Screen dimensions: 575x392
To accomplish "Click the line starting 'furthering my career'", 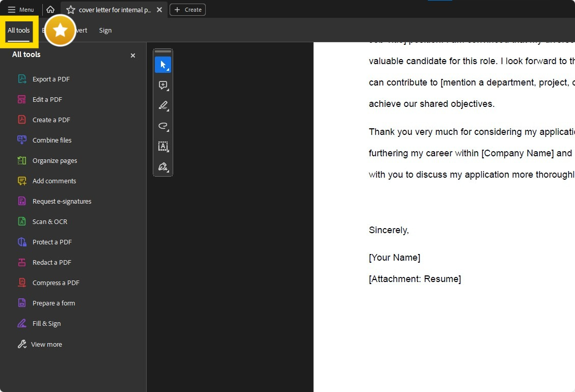I will [x=472, y=153].
